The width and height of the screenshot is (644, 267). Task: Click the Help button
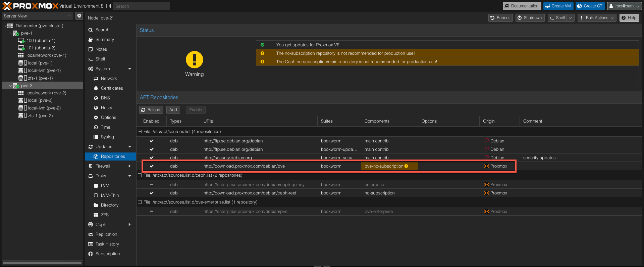pyautogui.click(x=629, y=18)
